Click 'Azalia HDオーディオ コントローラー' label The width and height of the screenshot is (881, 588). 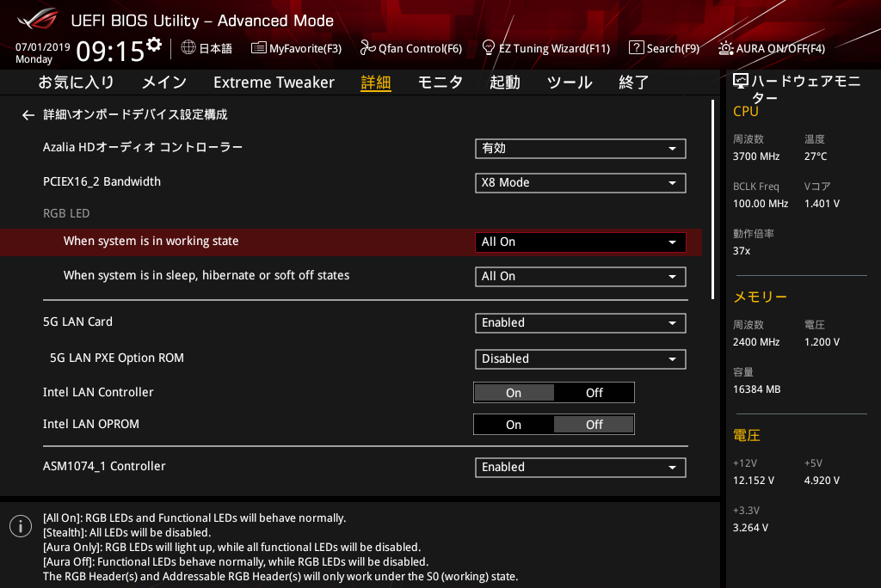click(143, 148)
